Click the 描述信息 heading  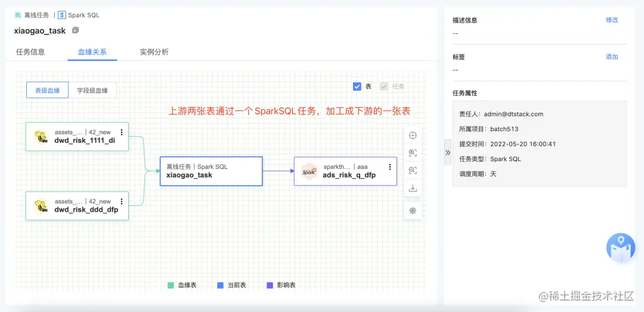[465, 20]
